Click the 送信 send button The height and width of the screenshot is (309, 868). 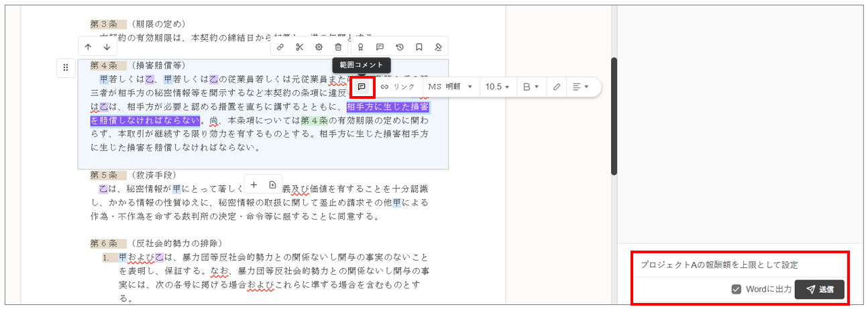tap(819, 290)
